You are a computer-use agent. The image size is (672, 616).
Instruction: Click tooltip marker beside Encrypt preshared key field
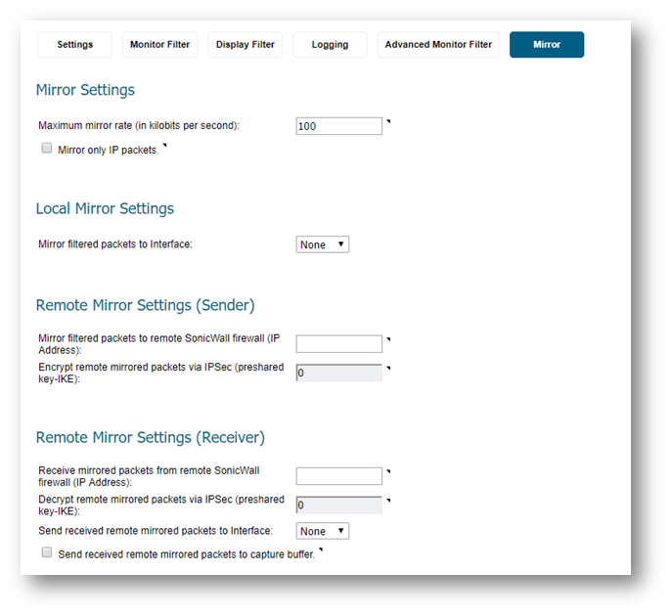[x=388, y=368]
